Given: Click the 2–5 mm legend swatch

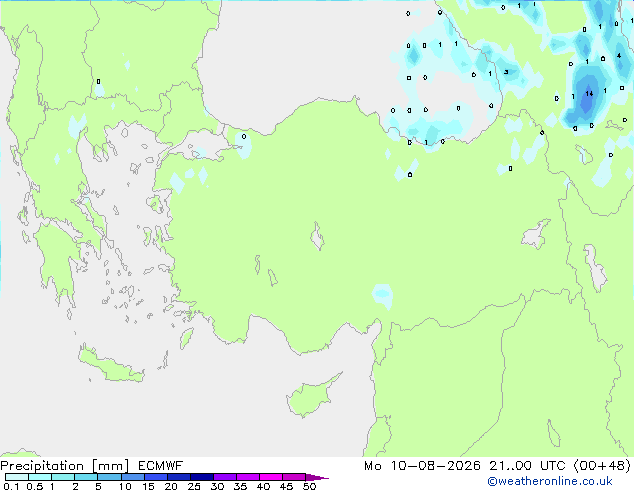Looking at the screenshot, I should (86, 477).
